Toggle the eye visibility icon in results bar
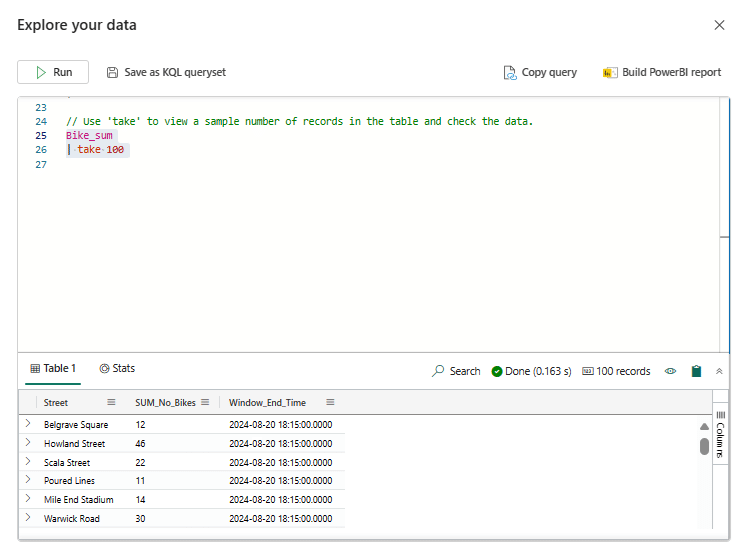The image size is (733, 545). click(670, 371)
